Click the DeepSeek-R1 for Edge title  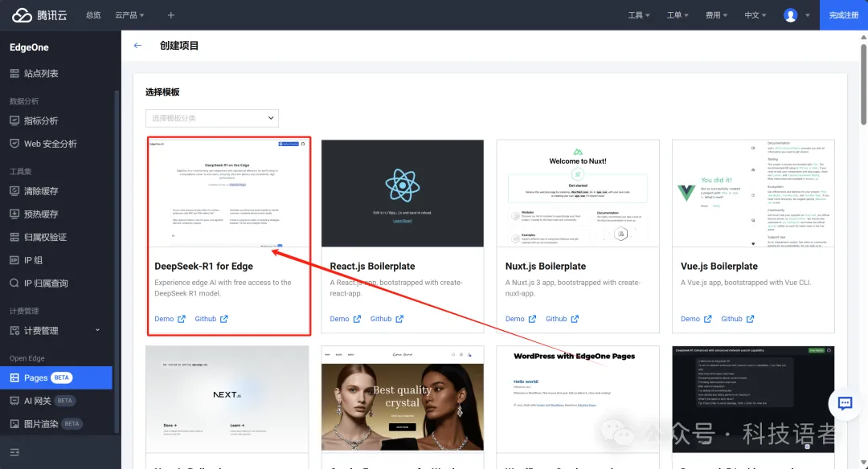coord(203,266)
